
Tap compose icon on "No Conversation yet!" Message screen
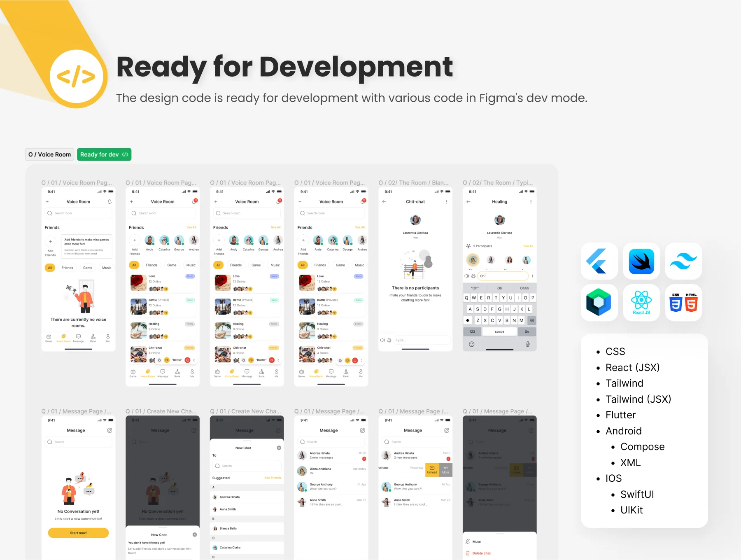pyautogui.click(x=110, y=430)
